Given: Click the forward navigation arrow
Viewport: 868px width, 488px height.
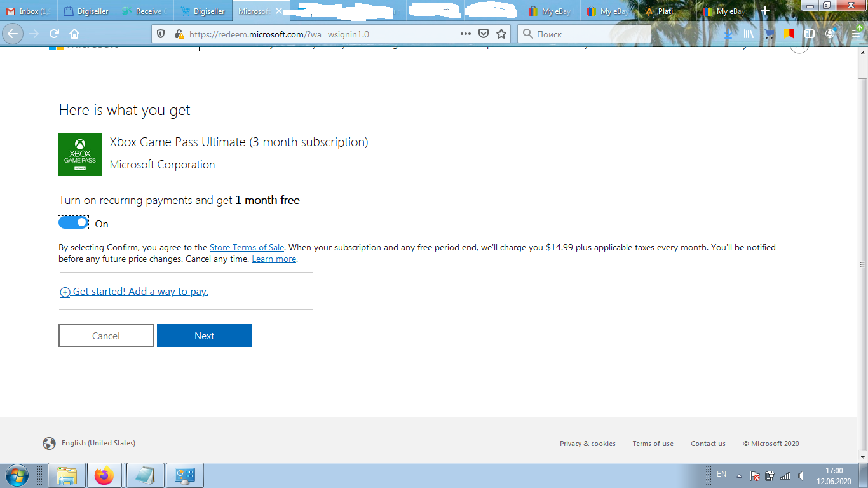Looking at the screenshot, I should click(34, 34).
